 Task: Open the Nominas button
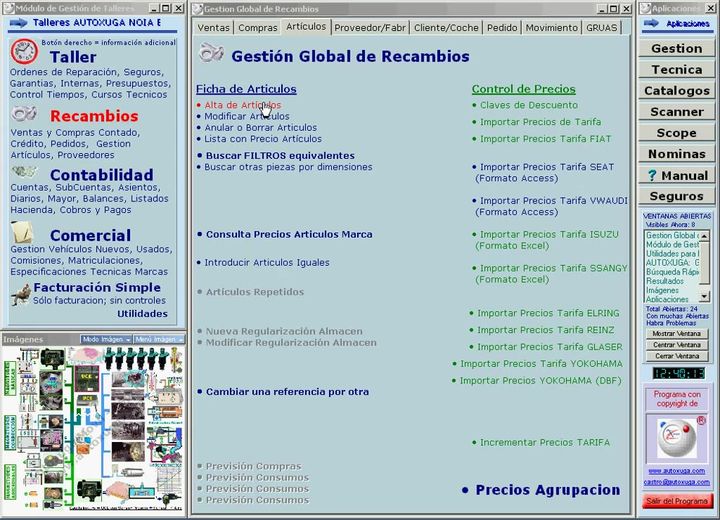tap(676, 154)
